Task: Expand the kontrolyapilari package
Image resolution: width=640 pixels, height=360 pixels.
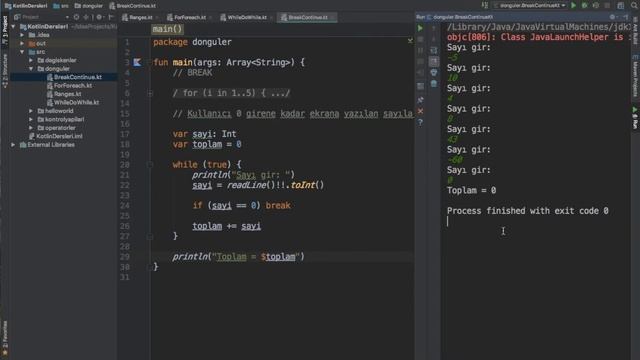Action: point(31,120)
